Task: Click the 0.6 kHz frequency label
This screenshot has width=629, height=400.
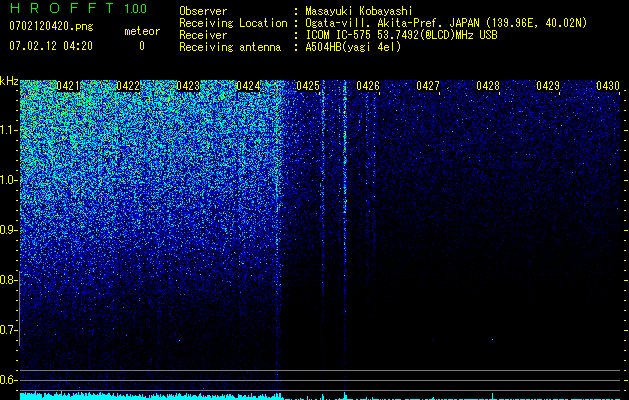Action: [8, 380]
